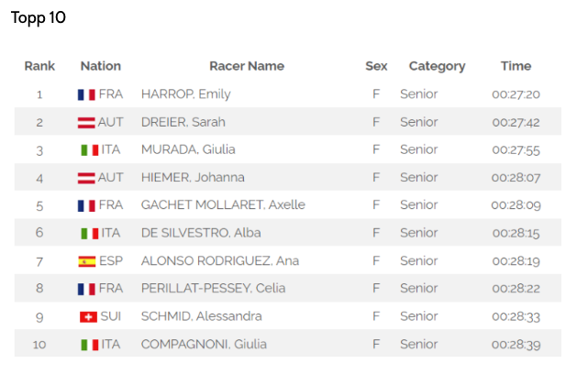The height and width of the screenshot is (386, 588).
Task: Sort by the Time column header
Action: coord(516,66)
